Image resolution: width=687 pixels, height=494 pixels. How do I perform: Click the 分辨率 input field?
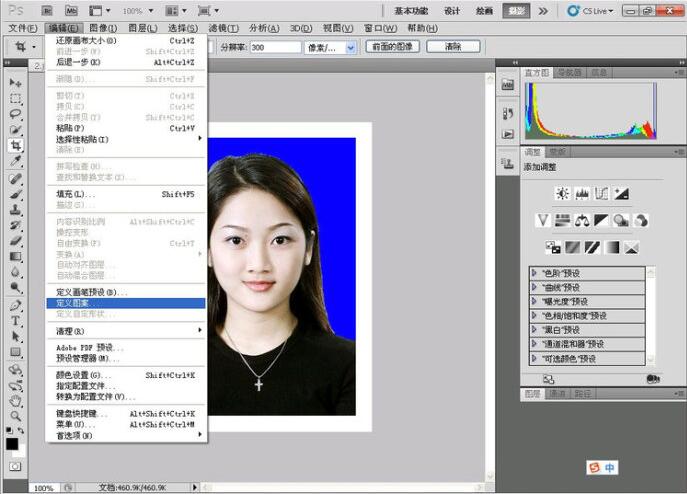276,47
